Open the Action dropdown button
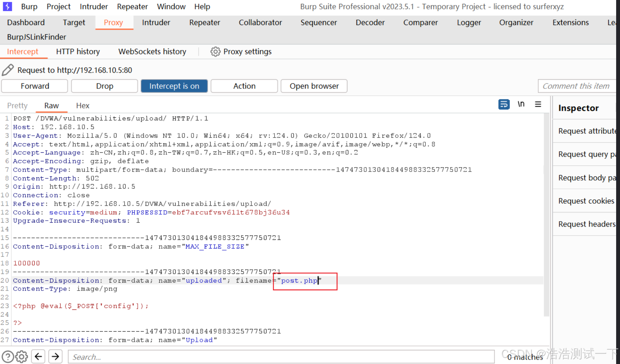 click(x=244, y=86)
